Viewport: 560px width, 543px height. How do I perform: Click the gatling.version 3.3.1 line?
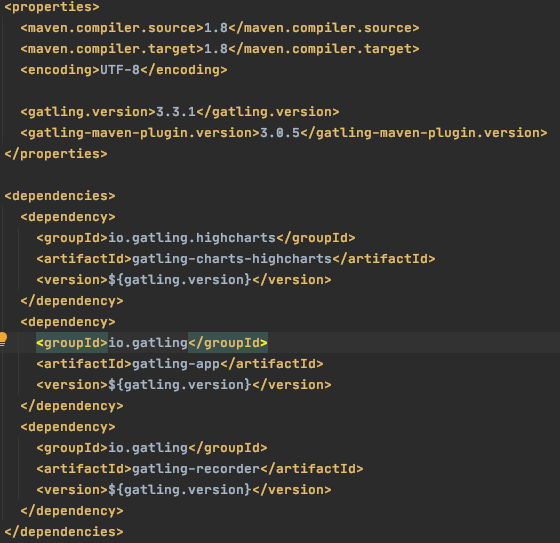pos(180,112)
